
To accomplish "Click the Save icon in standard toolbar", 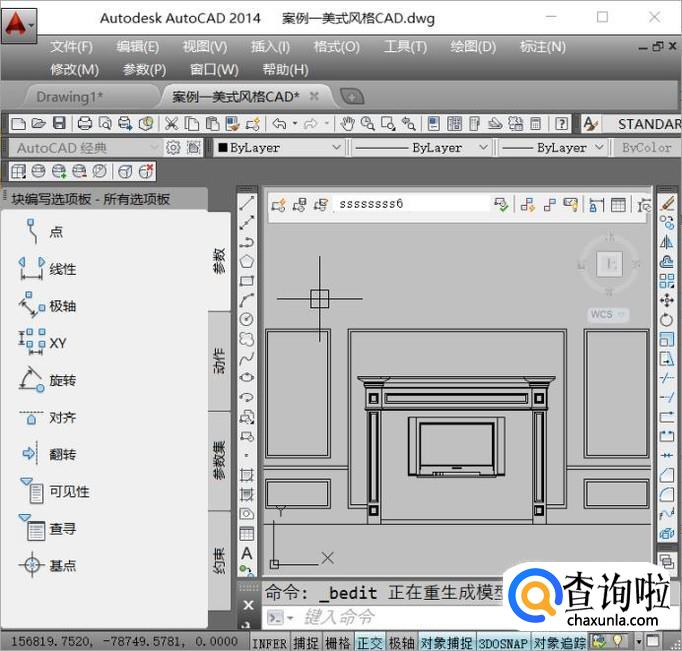I will [x=59, y=123].
